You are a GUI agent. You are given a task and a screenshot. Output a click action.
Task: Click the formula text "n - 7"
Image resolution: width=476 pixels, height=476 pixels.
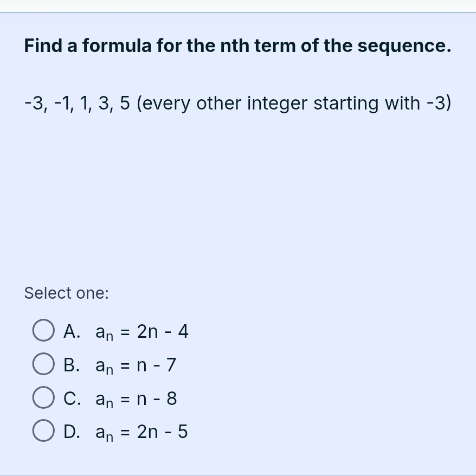(157, 365)
